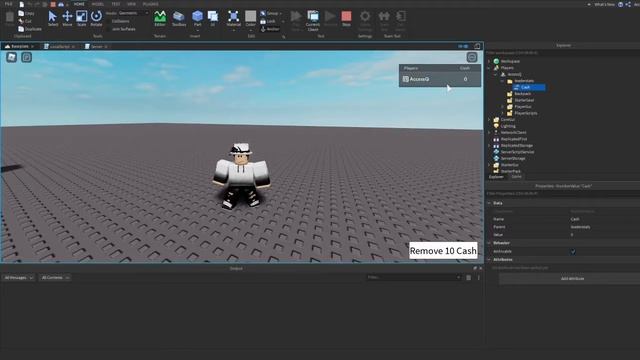The image size is (640, 360).
Task: Open the Material picker
Action: click(233, 19)
